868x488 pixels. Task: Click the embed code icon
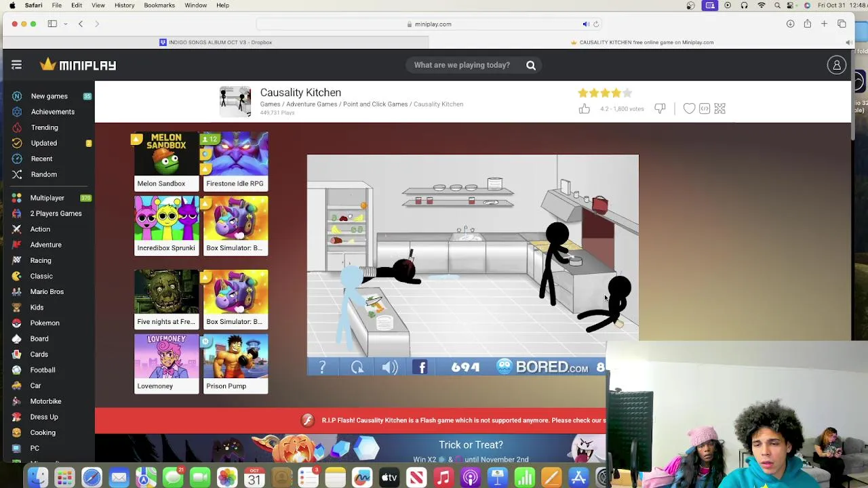coord(705,108)
